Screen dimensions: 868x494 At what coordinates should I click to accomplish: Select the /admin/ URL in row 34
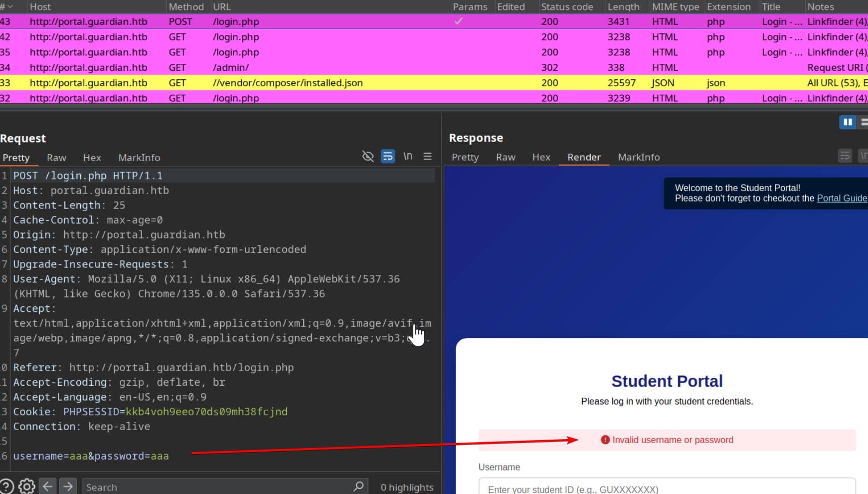click(x=231, y=67)
